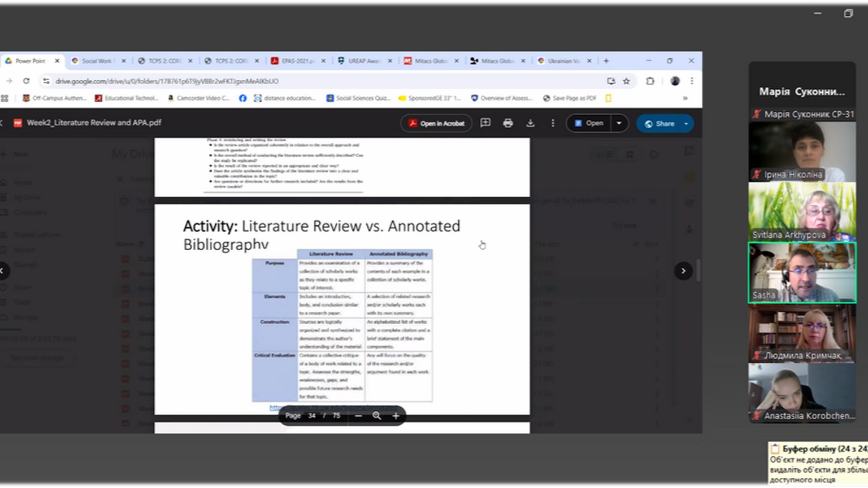Download the PDF file
This screenshot has height=488, width=868.
[530, 123]
